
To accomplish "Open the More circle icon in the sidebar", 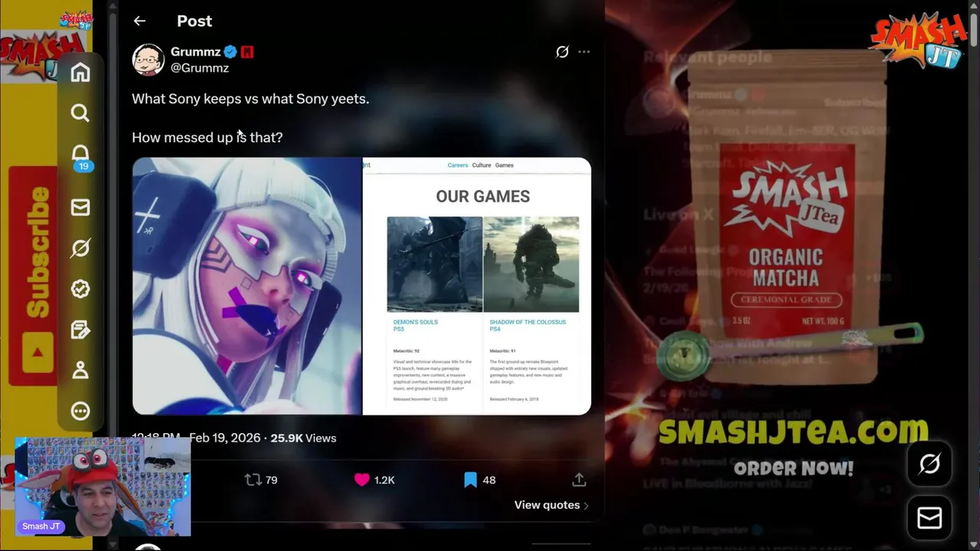I will click(80, 411).
